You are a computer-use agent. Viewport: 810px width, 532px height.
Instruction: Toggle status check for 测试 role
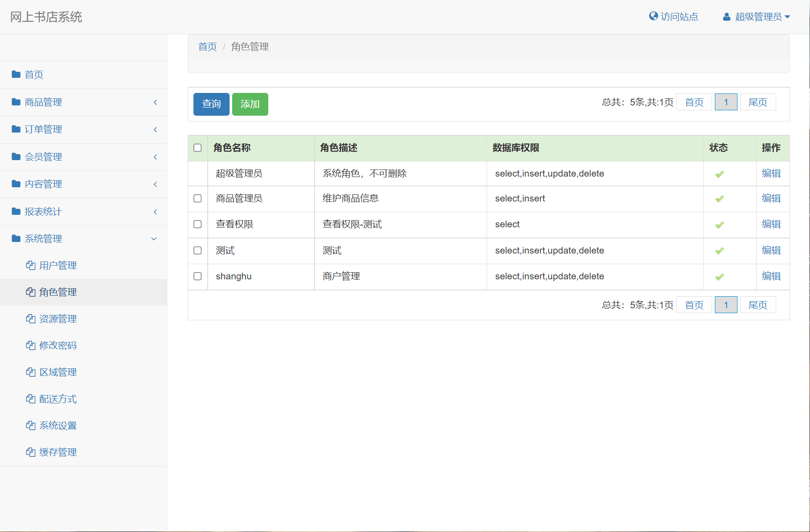click(719, 250)
